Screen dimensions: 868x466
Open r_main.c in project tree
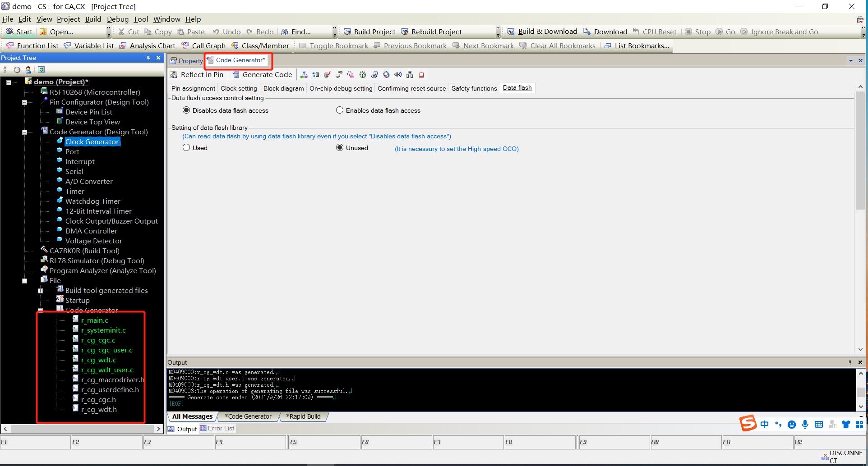(x=95, y=320)
